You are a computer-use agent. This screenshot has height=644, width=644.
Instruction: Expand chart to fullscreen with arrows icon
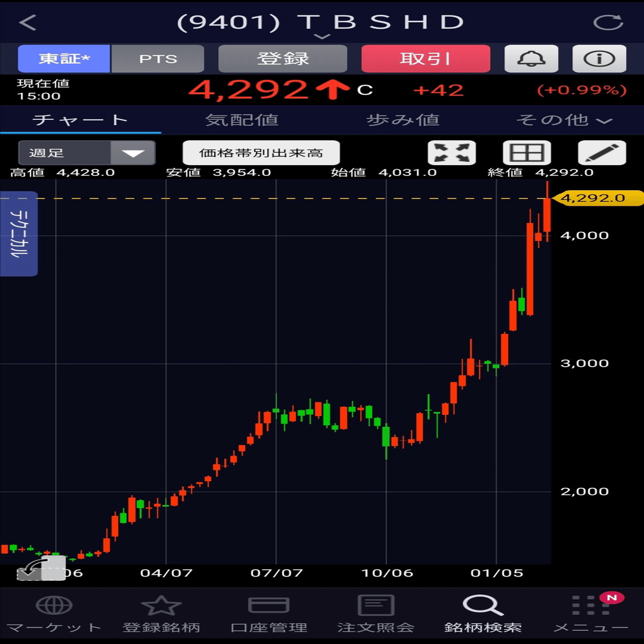(x=452, y=153)
